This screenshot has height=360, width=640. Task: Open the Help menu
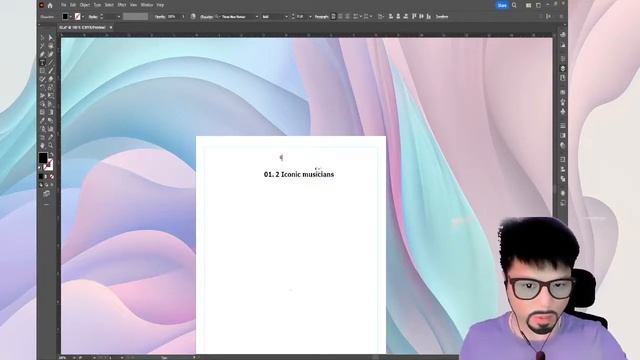point(160,5)
